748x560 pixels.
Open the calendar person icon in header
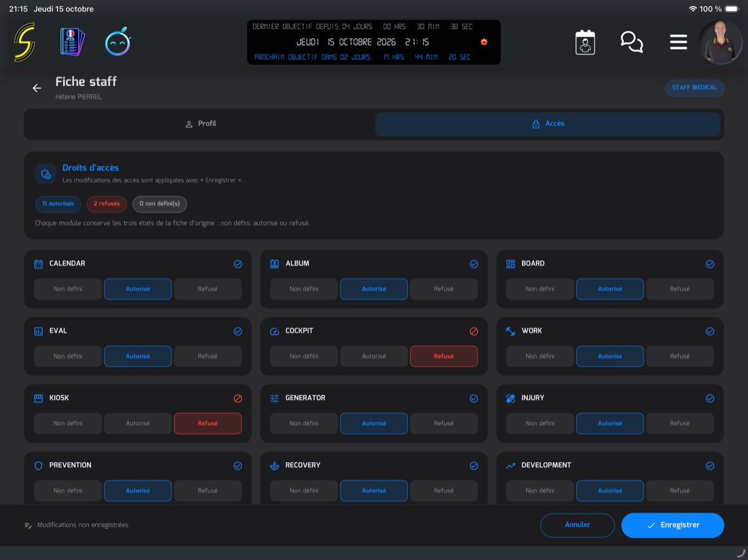tap(585, 42)
